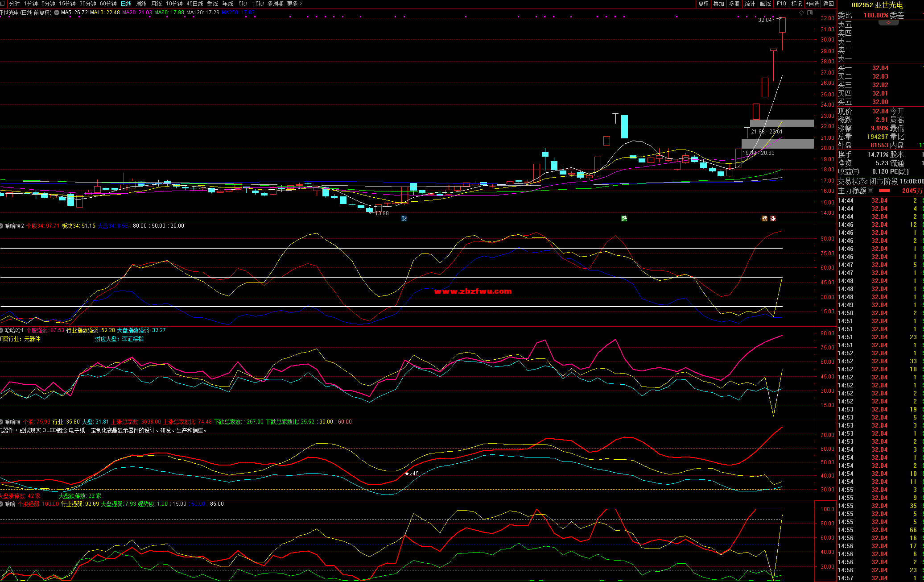The height and width of the screenshot is (582, 924).
Task: Open settings icon of 哈哈哈1 indicator panel
Action: [x=2, y=330]
